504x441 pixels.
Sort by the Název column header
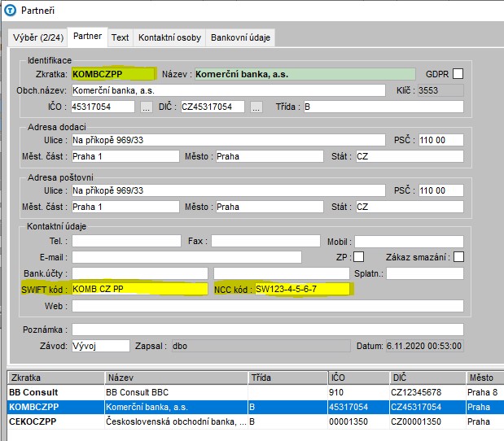176,378
